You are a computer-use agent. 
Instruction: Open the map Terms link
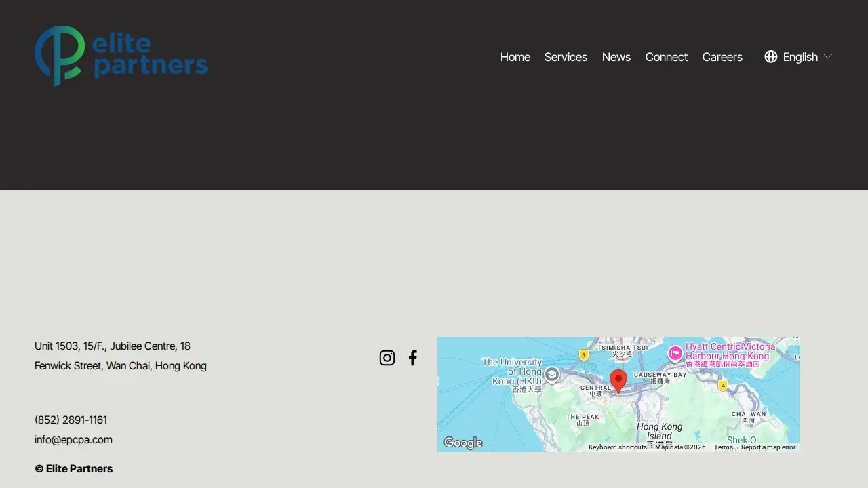724,447
